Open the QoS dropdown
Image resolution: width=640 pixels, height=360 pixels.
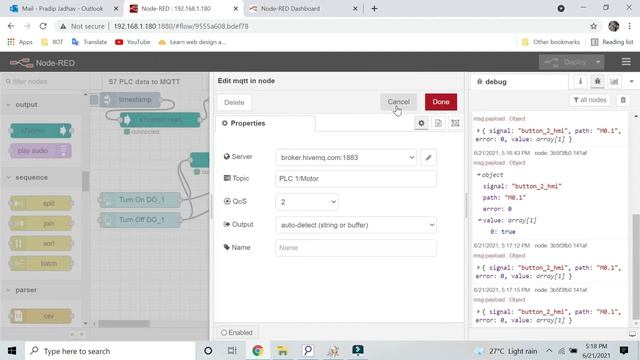pyautogui.click(x=307, y=202)
